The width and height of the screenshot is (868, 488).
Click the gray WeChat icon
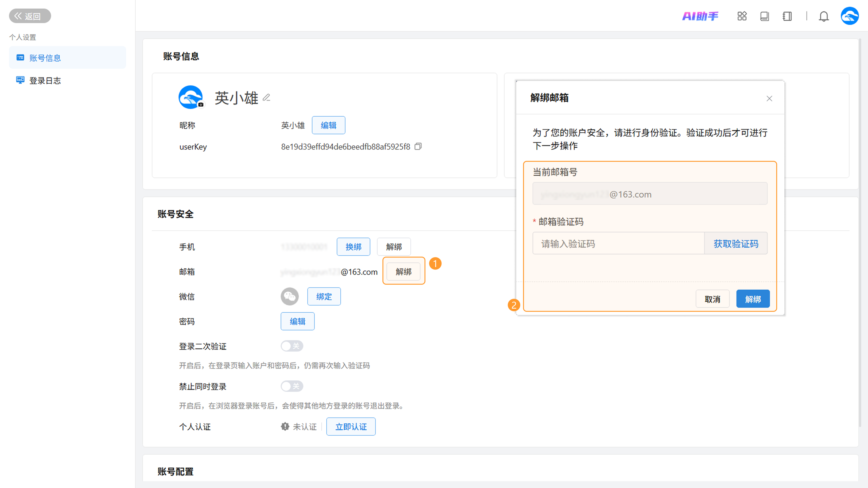pos(289,296)
